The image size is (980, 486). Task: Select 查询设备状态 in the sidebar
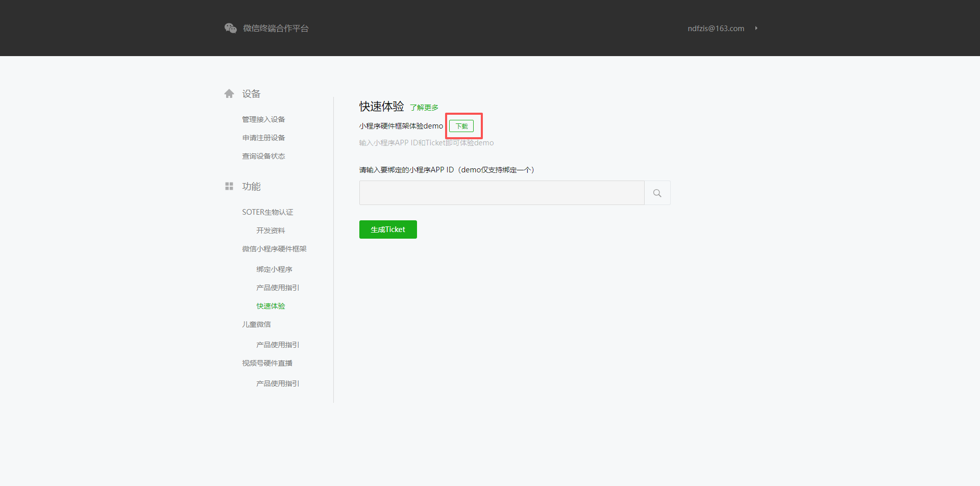coord(263,156)
